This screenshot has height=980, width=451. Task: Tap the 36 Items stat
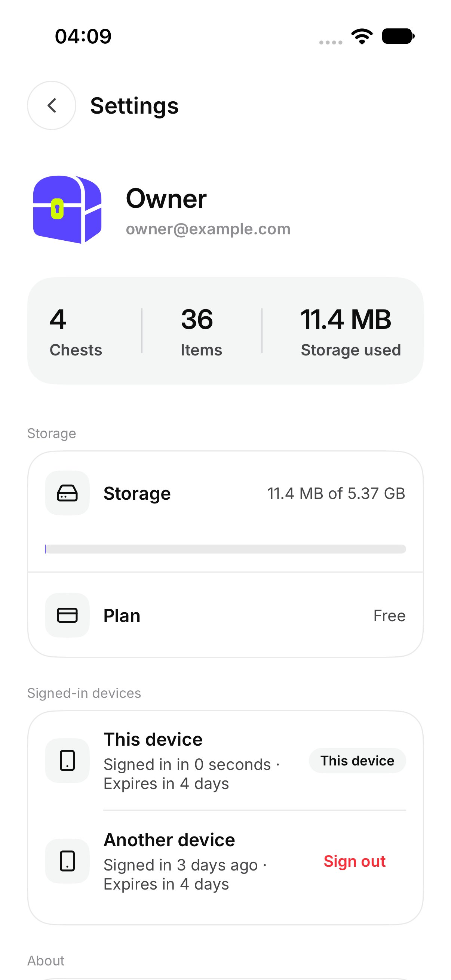click(x=201, y=332)
